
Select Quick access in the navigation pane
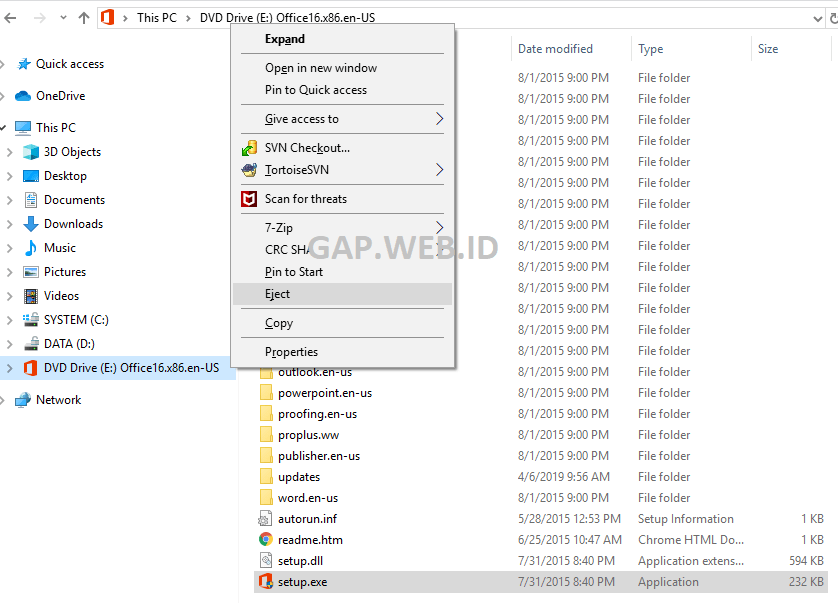tap(70, 64)
